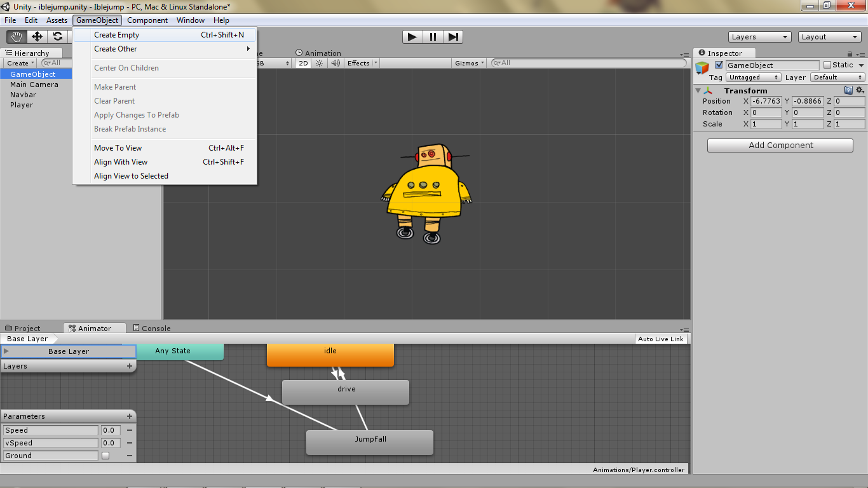The height and width of the screenshot is (488, 868).
Task: Open the Inspector panel options menu
Action: click(860, 53)
